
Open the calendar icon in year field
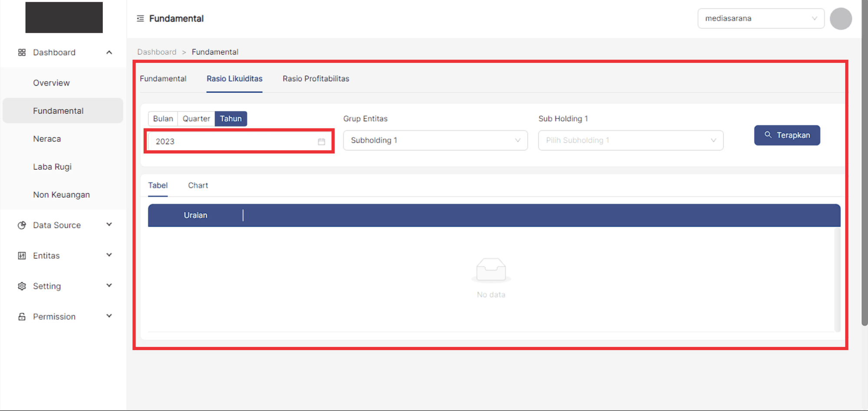click(321, 141)
